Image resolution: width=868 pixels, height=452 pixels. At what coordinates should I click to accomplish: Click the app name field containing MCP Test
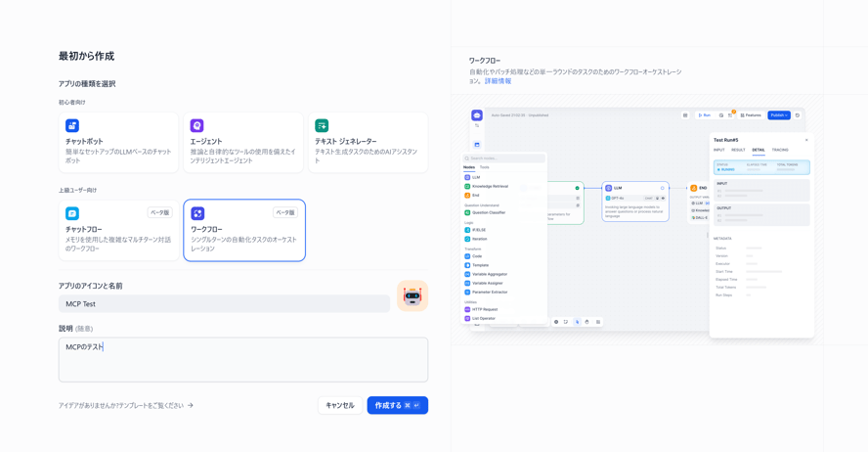[224, 304]
